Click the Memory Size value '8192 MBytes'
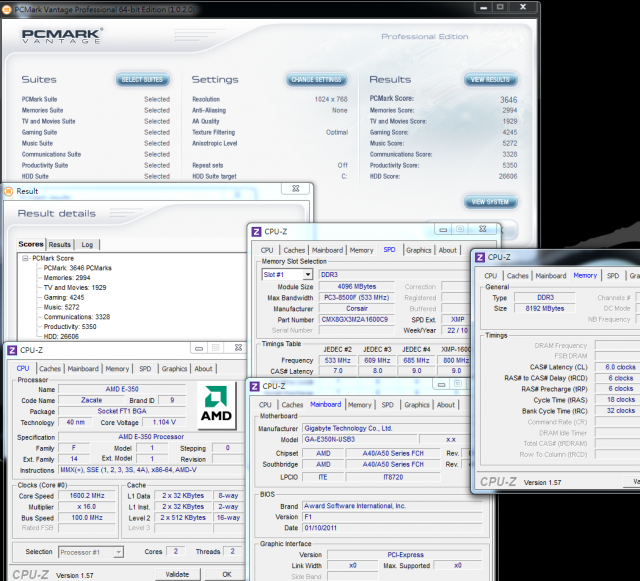Image resolution: width=640 pixels, height=581 pixels. pos(545,309)
